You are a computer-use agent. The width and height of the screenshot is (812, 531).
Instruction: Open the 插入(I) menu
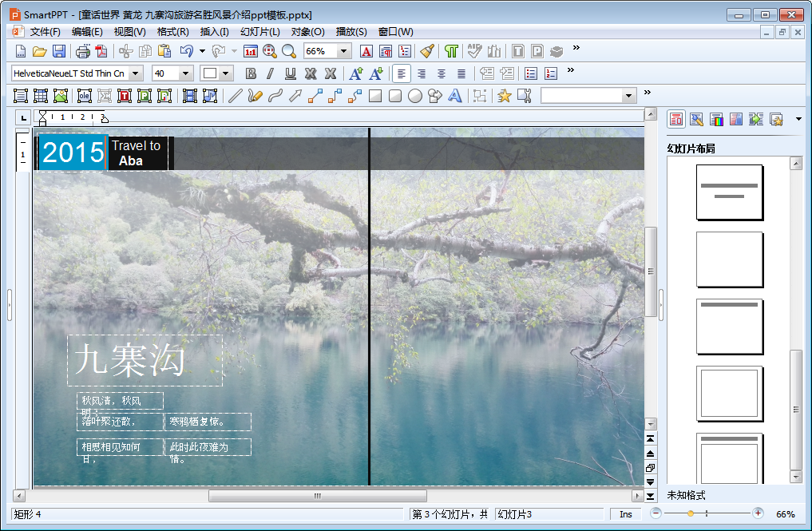215,32
